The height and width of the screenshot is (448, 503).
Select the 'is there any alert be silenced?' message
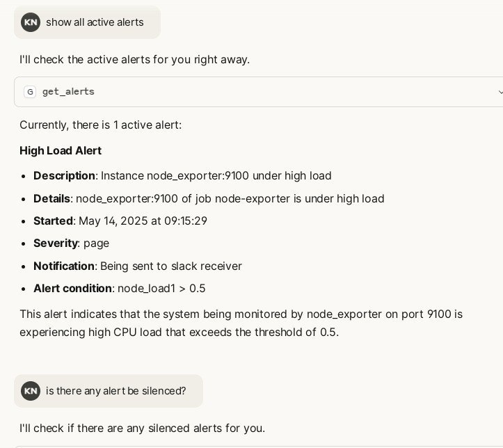(x=116, y=391)
